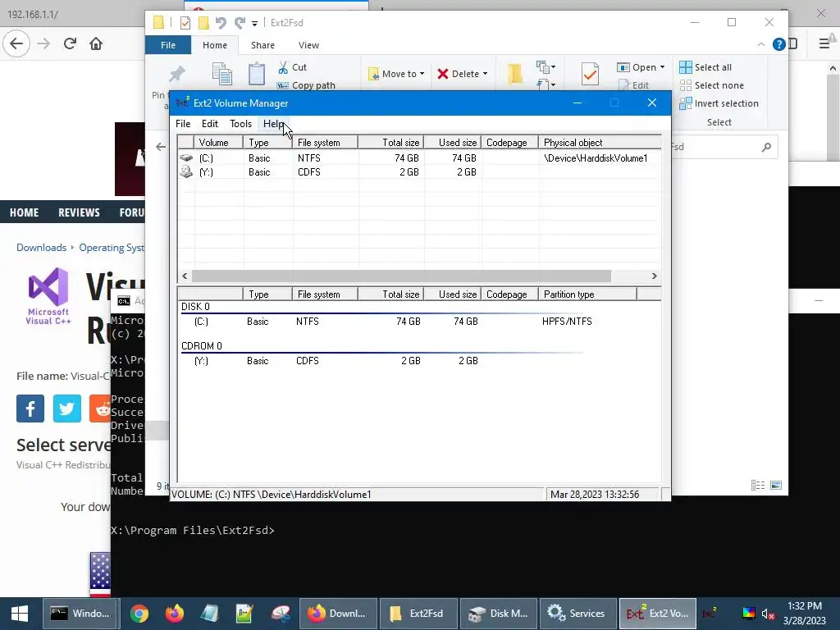This screenshot has height=630, width=840.
Task: Open the Edit menu in Ext2 Volume Manager
Action: (x=209, y=124)
